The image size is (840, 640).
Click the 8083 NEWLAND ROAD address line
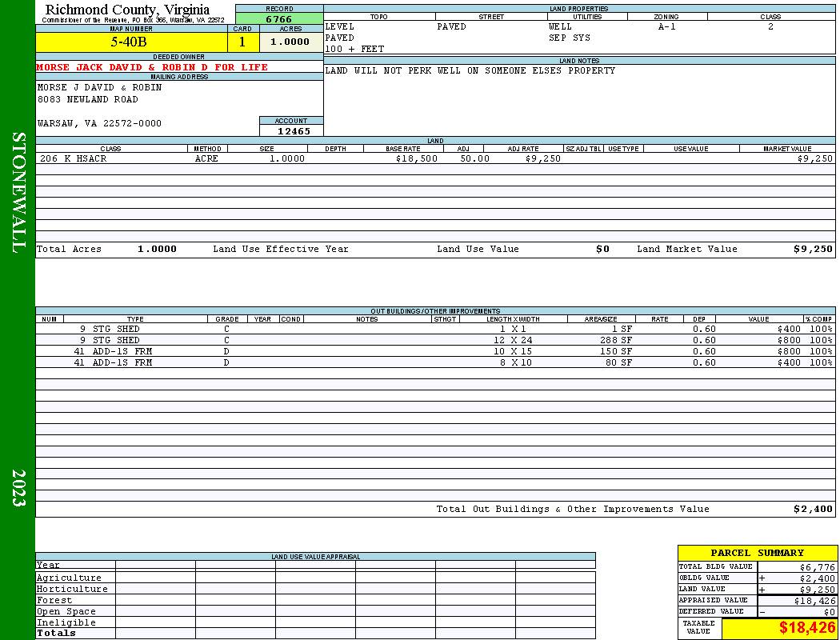[87, 100]
